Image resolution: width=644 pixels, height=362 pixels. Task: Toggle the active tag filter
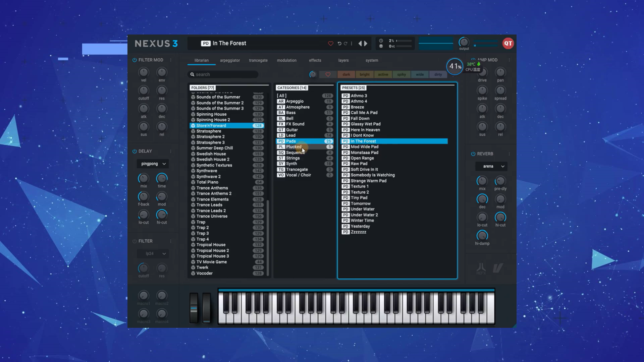[x=383, y=74]
